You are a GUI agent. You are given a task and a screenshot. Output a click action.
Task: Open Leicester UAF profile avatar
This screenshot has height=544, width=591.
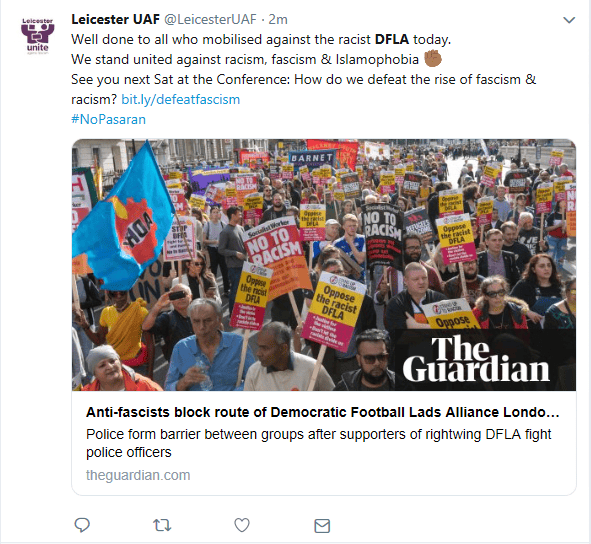click(37, 36)
